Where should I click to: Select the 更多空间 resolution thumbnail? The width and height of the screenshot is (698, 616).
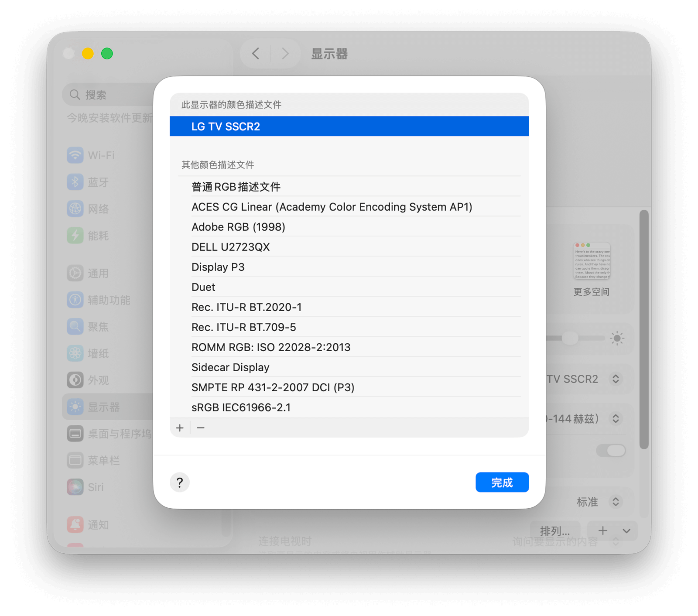(592, 262)
